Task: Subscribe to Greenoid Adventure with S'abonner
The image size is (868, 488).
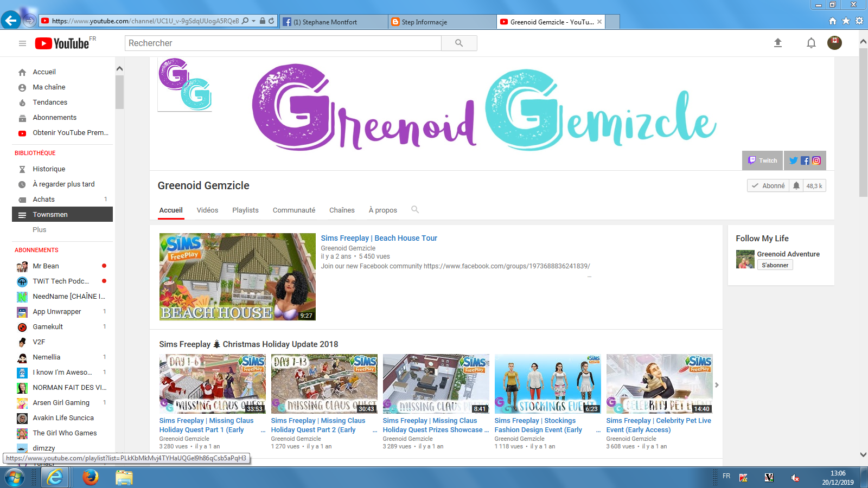Action: coord(775,265)
